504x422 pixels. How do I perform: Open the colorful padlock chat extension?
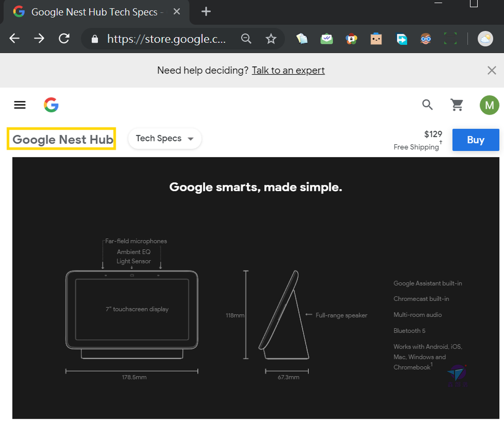point(351,39)
